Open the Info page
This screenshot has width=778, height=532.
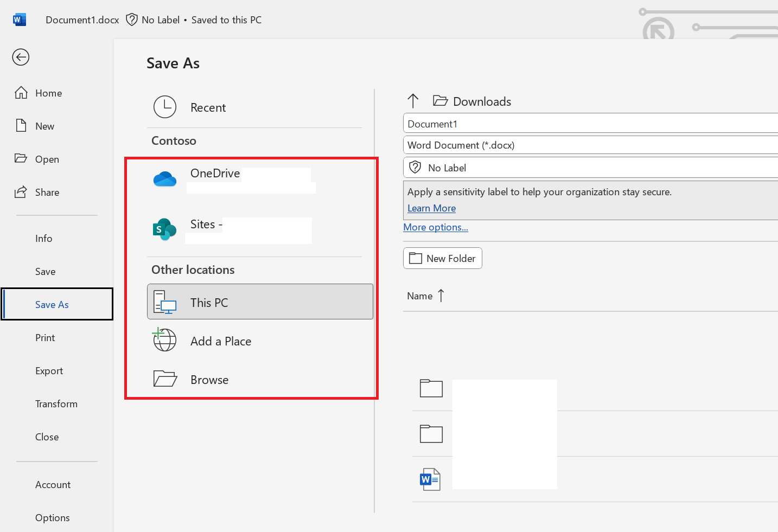(x=44, y=239)
